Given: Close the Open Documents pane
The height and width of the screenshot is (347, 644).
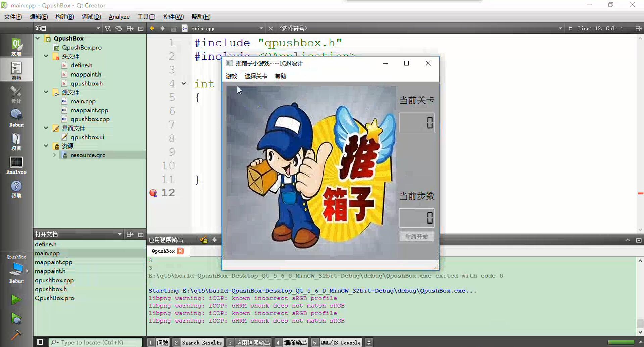Looking at the screenshot, I should (141, 234).
